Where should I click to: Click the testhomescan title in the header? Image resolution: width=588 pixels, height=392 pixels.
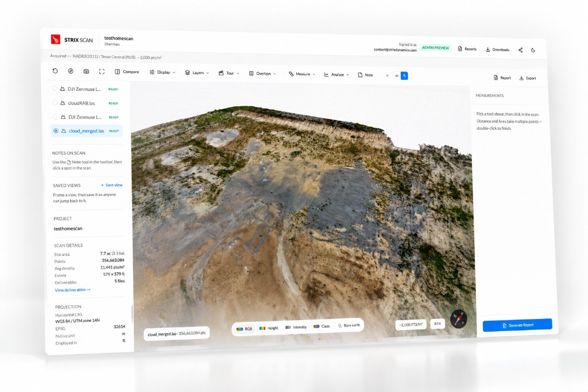coord(118,39)
